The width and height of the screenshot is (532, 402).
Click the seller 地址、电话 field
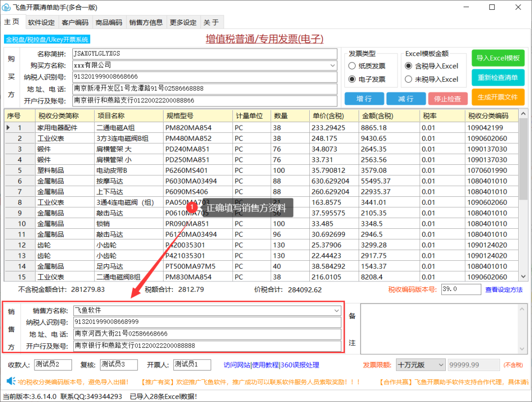pos(207,334)
